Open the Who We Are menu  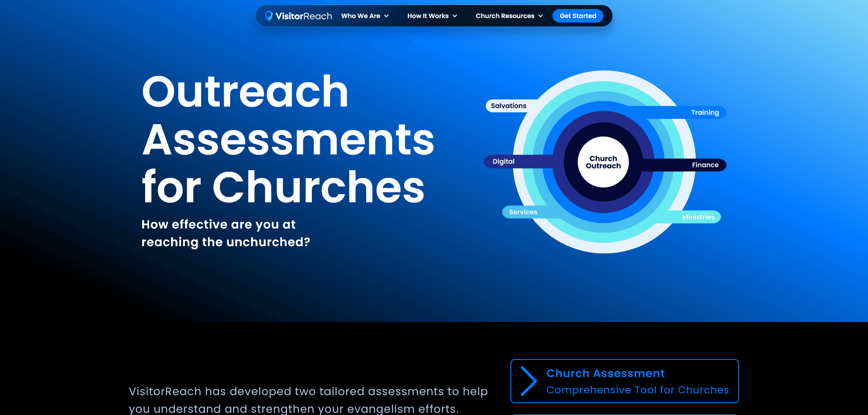[x=361, y=16]
